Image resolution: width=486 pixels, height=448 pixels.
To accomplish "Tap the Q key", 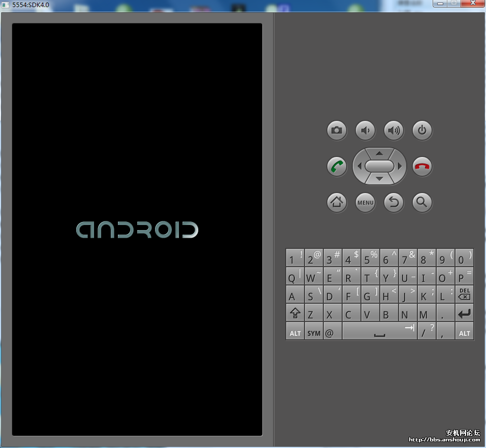I will point(295,276).
